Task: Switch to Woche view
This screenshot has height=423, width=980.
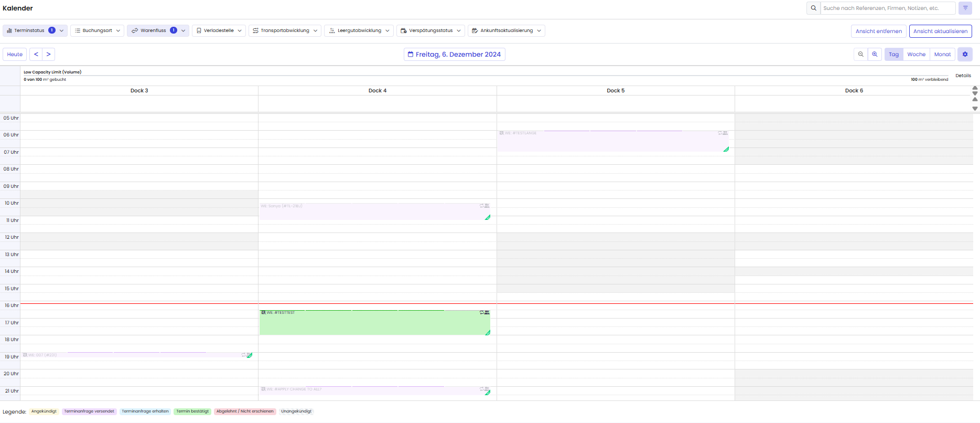Action: [916, 55]
